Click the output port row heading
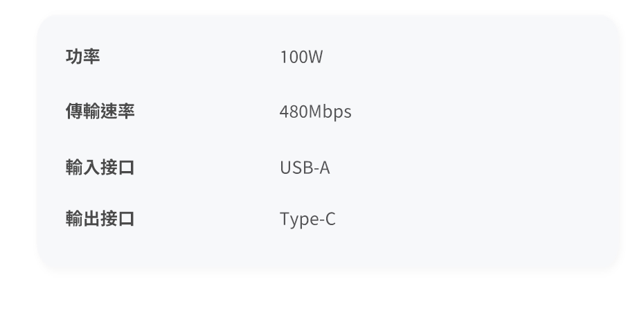The height and width of the screenshot is (320, 644). [100, 220]
